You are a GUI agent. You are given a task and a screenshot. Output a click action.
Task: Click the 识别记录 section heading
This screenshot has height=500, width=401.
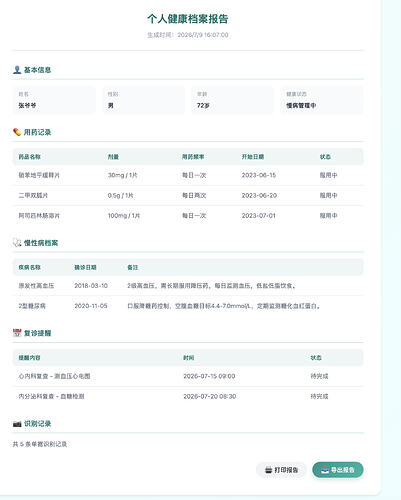[x=37, y=424]
